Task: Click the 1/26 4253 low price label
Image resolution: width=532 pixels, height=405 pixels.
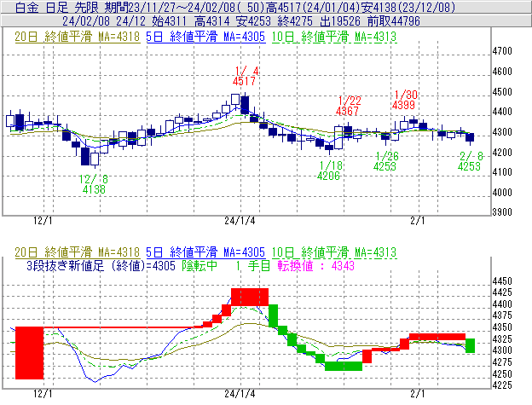Action: [386, 161]
